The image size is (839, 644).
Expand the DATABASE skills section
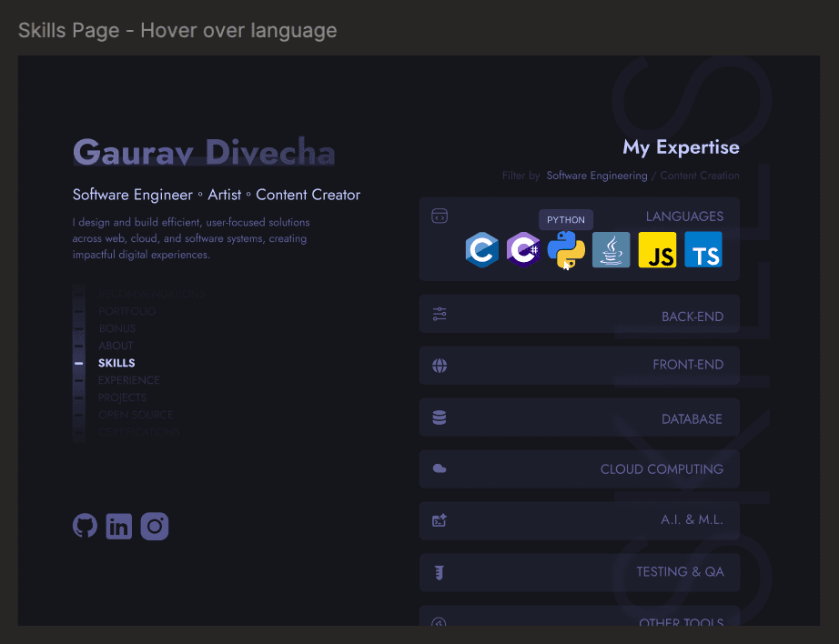click(580, 418)
